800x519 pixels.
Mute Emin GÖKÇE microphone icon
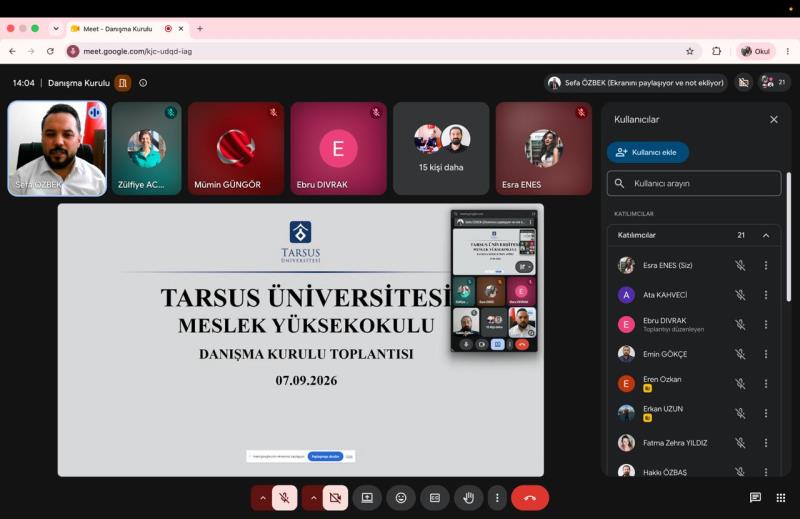(740, 354)
